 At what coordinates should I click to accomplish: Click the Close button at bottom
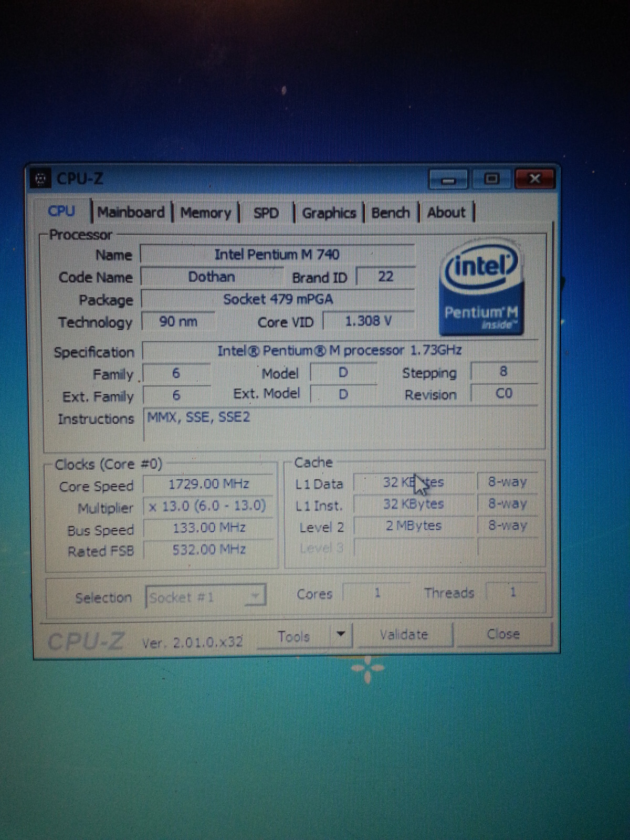pos(503,634)
